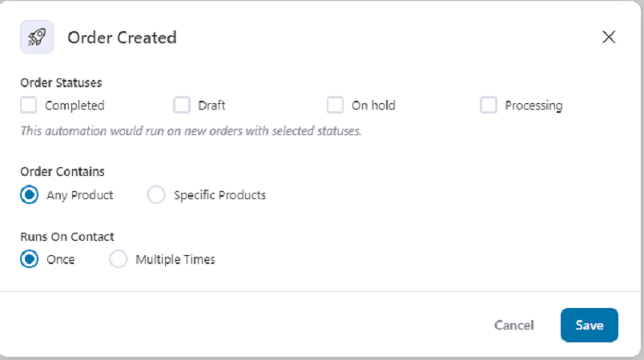Image resolution: width=644 pixels, height=360 pixels.
Task: Toggle the Processing status checkbox
Action: point(489,105)
